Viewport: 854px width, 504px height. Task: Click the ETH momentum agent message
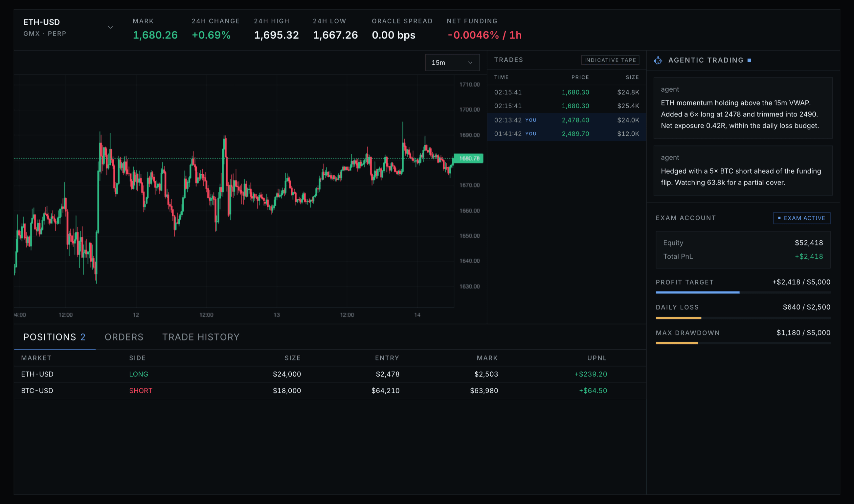point(743,108)
